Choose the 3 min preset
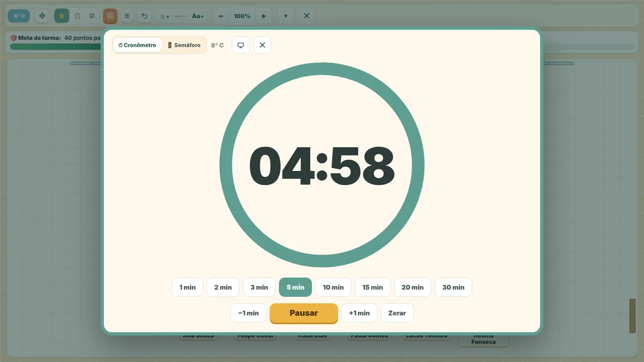644x362 pixels. (259, 287)
